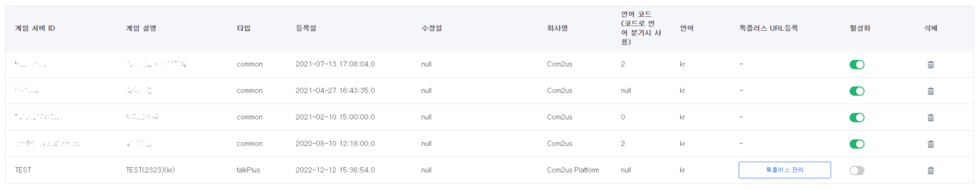Delete the entry registered 2021-02-10

930,117
